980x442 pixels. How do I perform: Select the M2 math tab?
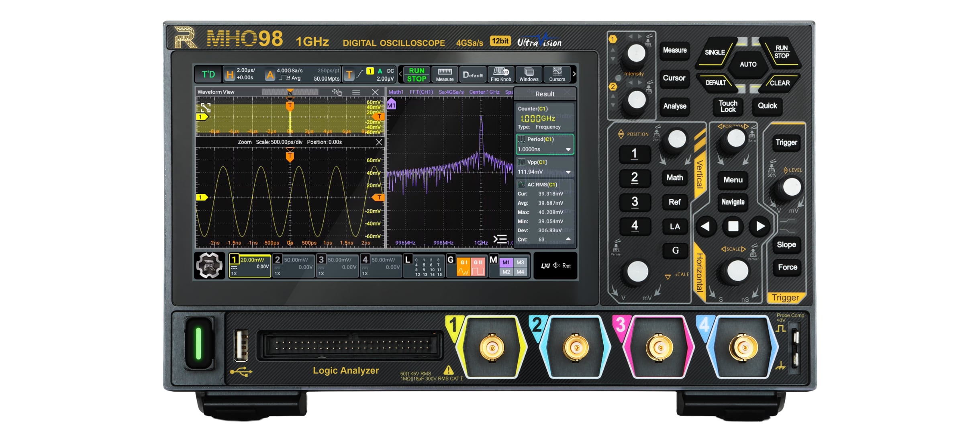506,272
